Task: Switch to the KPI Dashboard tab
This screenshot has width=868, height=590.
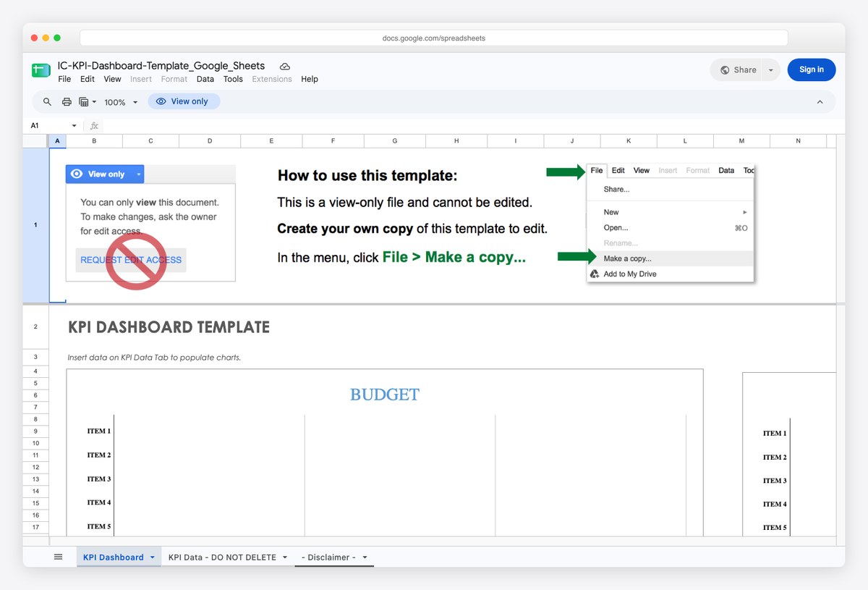Action: (114, 557)
